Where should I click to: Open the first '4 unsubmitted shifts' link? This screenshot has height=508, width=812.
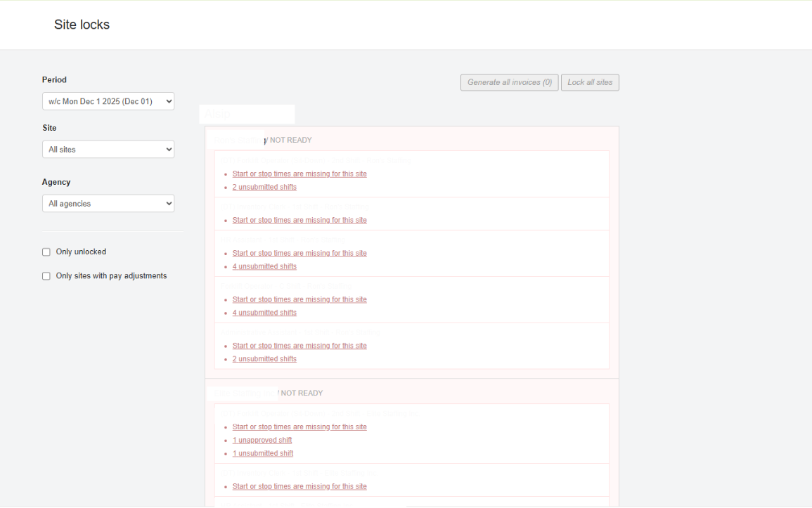point(264,267)
